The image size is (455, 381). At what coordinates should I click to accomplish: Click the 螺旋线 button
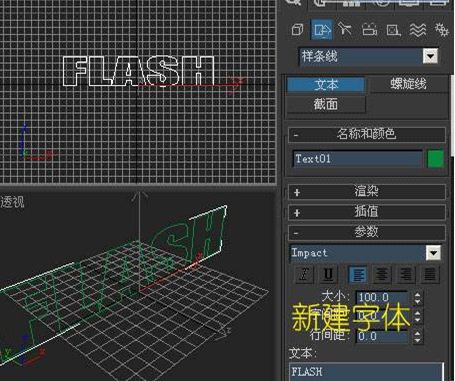(x=409, y=84)
